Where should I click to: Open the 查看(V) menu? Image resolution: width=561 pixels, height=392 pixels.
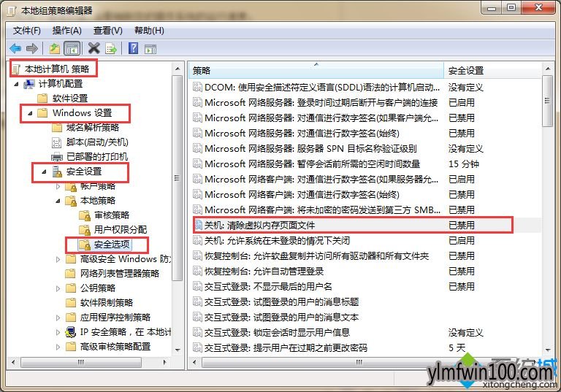107,31
